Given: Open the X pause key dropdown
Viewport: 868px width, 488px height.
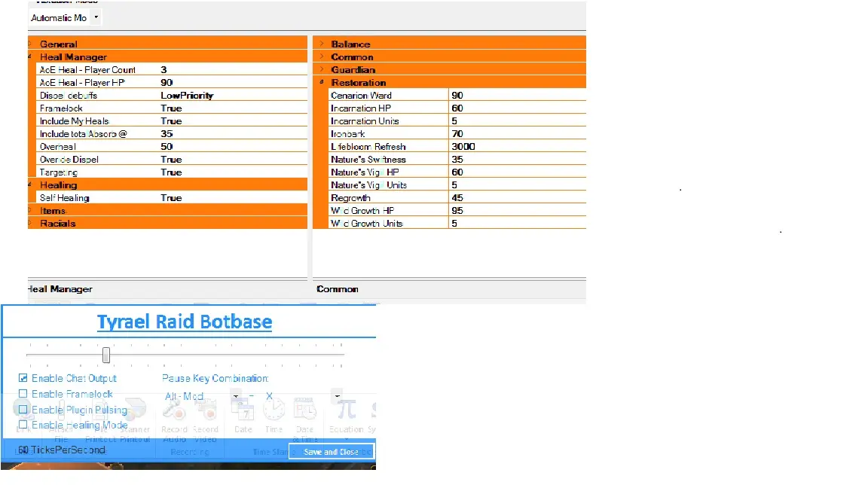Looking at the screenshot, I should point(336,396).
